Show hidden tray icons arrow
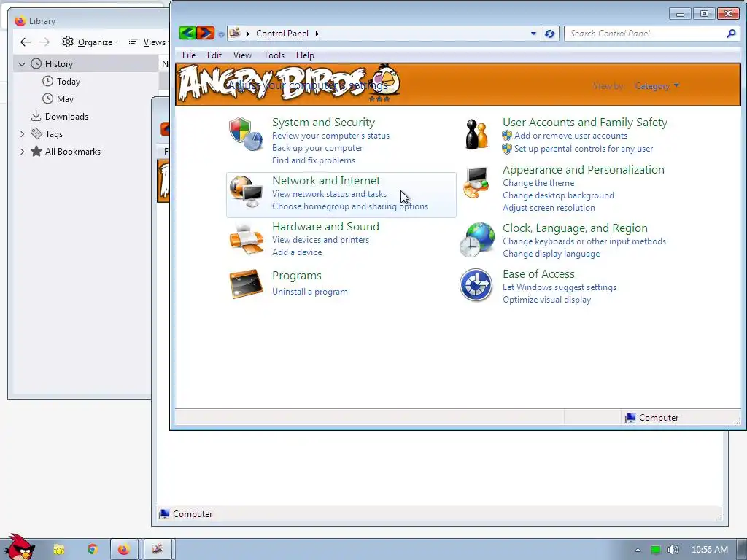747x560 pixels. 638,550
